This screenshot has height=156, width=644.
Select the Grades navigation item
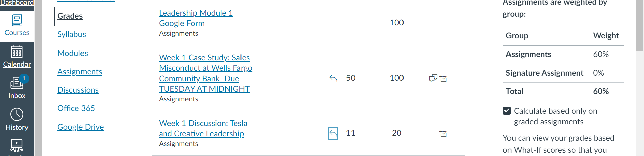coord(70,16)
